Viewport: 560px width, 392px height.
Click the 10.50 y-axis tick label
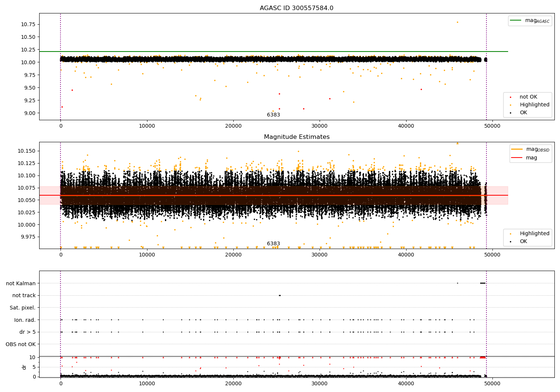point(28,37)
